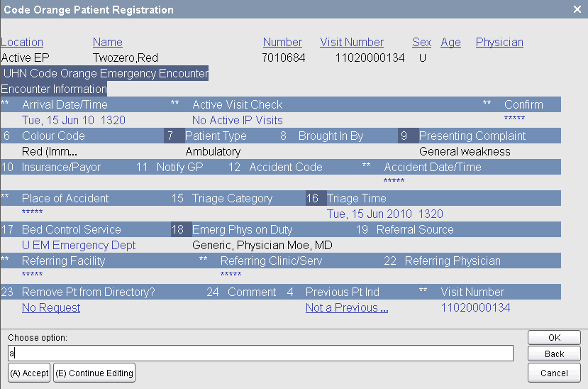
Task: Click the Age header link
Action: [450, 43]
